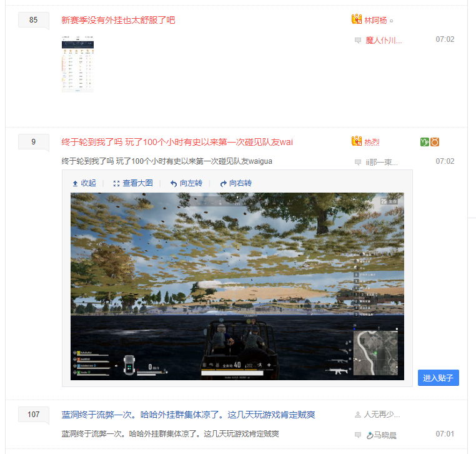Click orange Taurus zodiac badge icon

pyautogui.click(x=435, y=141)
